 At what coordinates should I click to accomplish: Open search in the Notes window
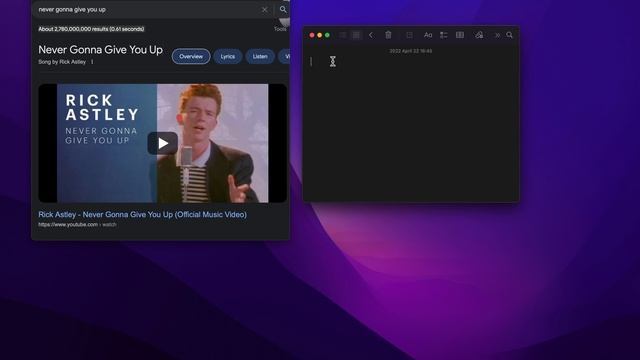tap(510, 35)
